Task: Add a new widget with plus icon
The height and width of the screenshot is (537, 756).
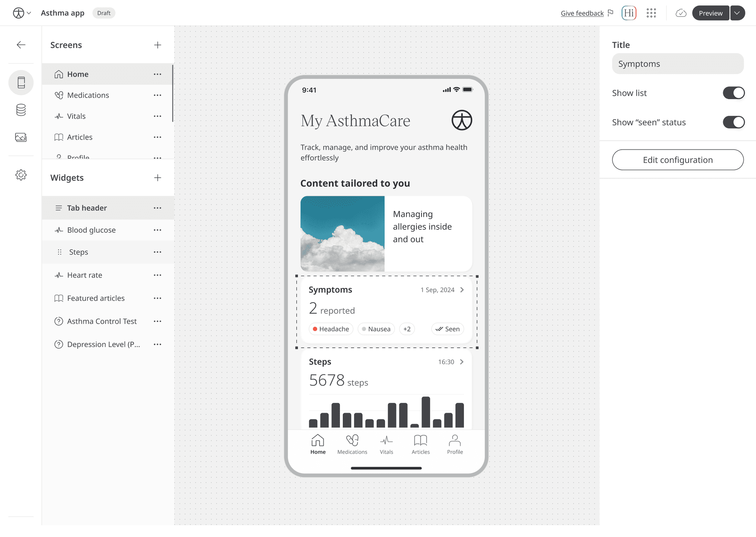Action: click(158, 178)
